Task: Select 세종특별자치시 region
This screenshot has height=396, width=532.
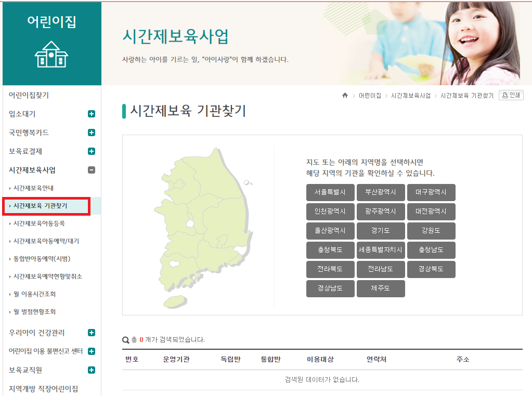Action: click(381, 250)
